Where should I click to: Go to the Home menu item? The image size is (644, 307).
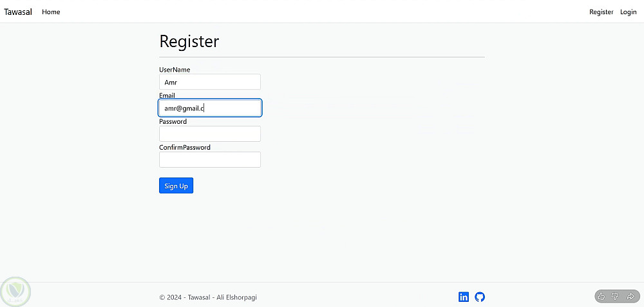tap(51, 12)
